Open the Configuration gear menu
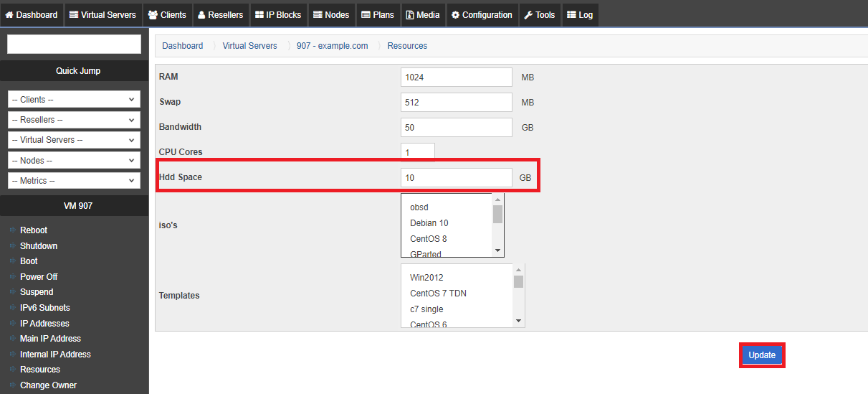The image size is (868, 394). [482, 14]
